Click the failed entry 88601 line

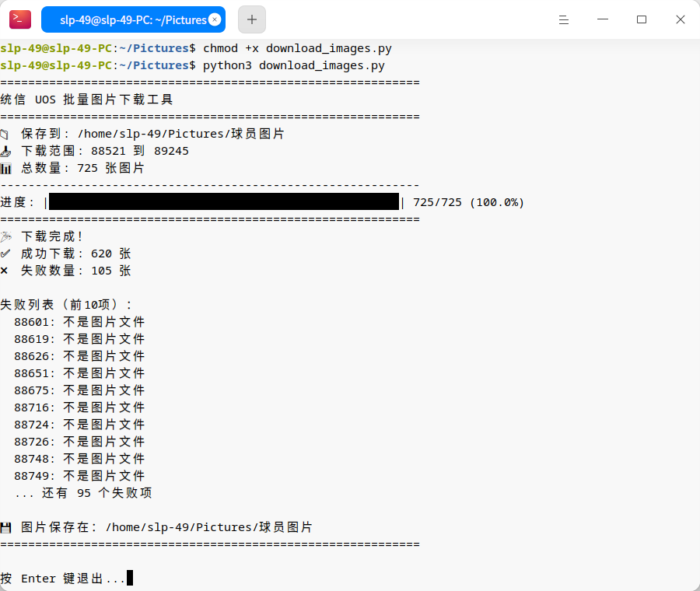coord(79,322)
